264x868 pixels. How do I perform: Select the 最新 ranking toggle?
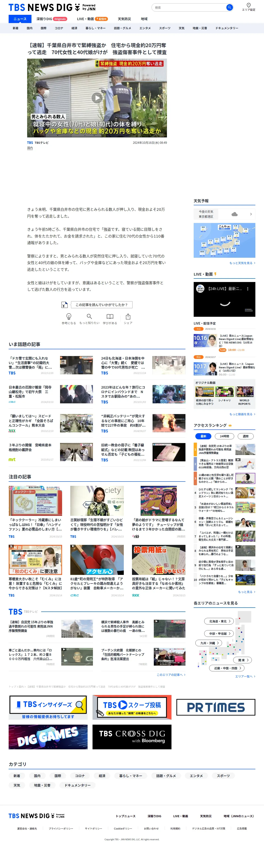tap(203, 436)
